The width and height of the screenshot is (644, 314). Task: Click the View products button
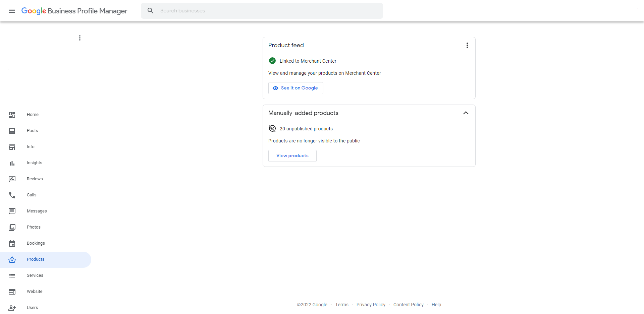pyautogui.click(x=292, y=156)
